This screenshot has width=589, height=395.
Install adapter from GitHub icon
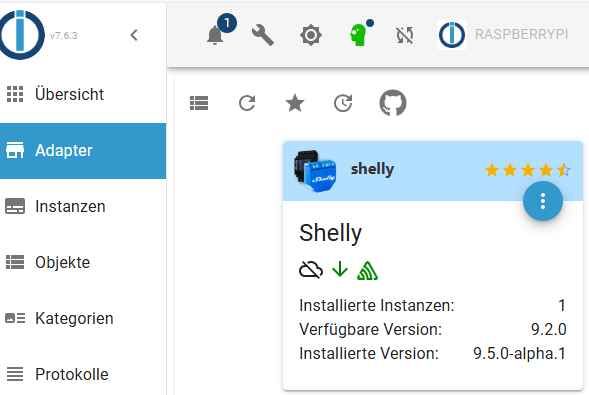pyautogui.click(x=393, y=103)
